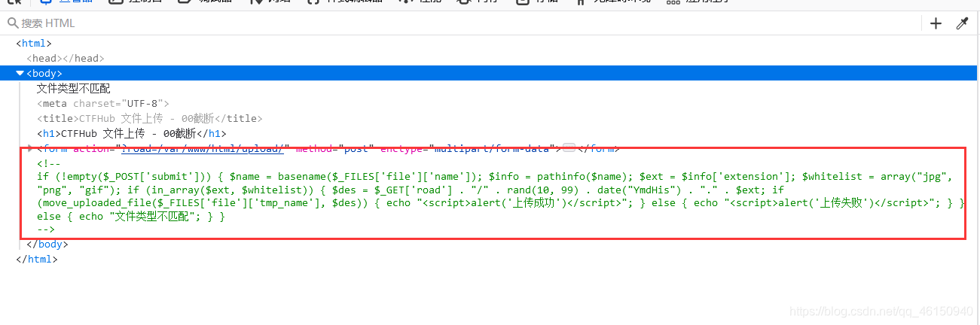This screenshot has height=325, width=980.
Task: Click the search magnifier icon
Action: [12, 23]
